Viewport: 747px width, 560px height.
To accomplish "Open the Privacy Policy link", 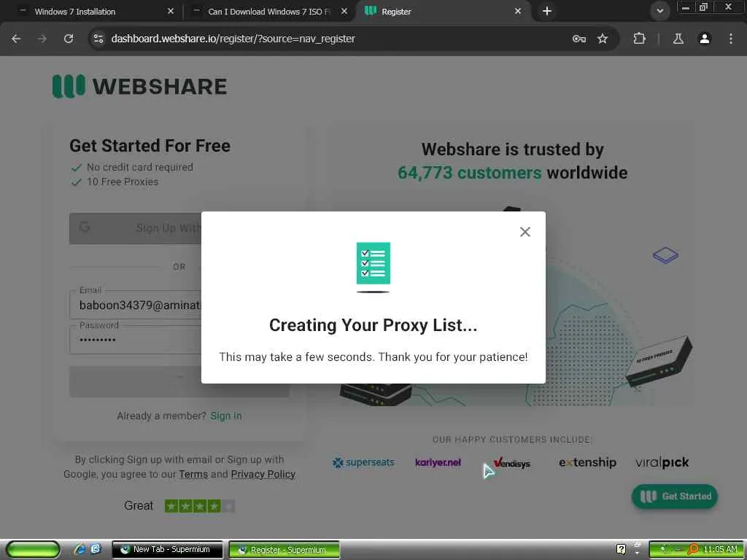I will (263, 474).
